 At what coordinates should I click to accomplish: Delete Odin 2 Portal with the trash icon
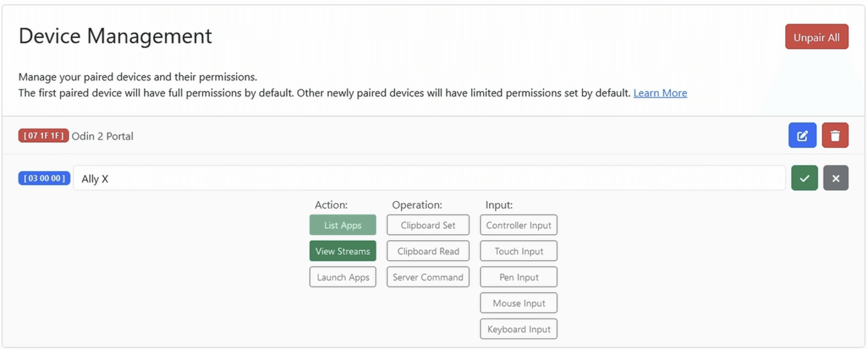835,136
